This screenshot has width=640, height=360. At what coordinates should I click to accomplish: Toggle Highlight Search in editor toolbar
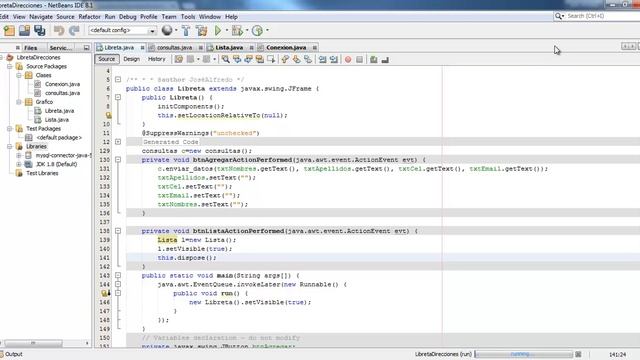click(x=260, y=60)
